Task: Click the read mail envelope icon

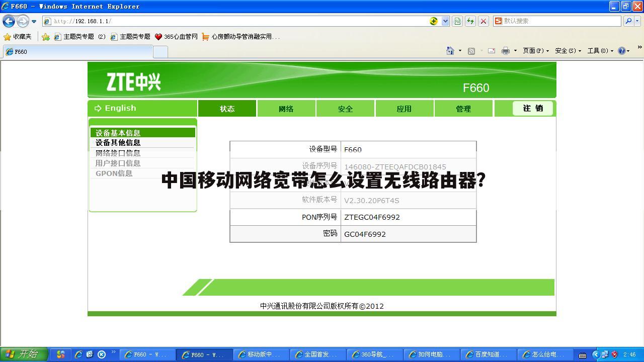Action: click(492, 51)
